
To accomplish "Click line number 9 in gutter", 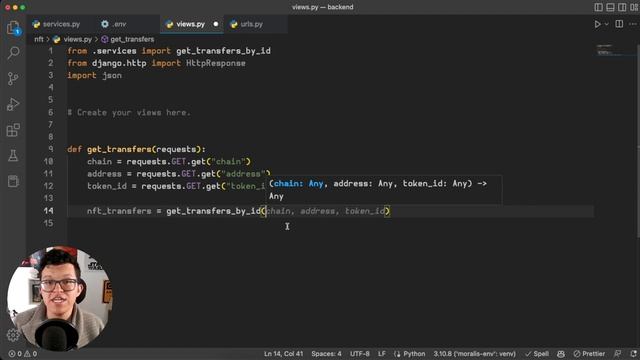I will [x=51, y=149].
